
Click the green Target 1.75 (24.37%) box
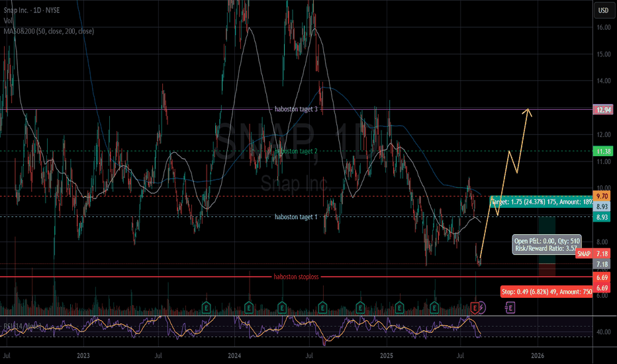coord(541,202)
